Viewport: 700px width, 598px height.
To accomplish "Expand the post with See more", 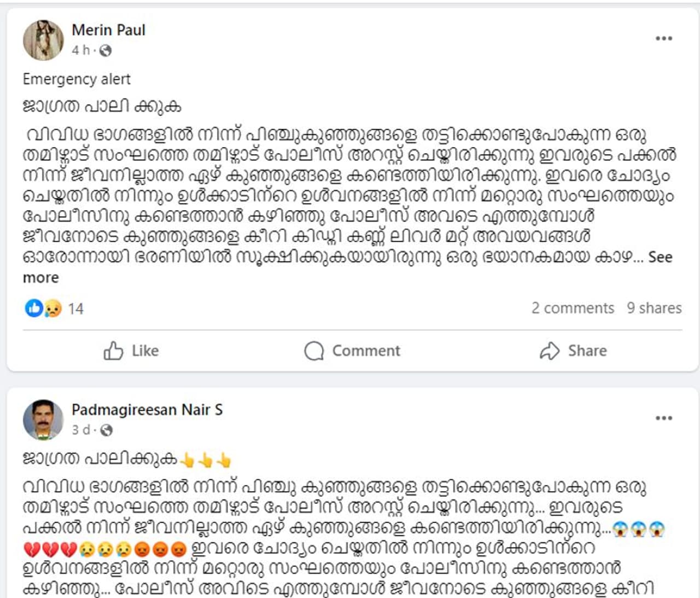I will (x=660, y=257).
